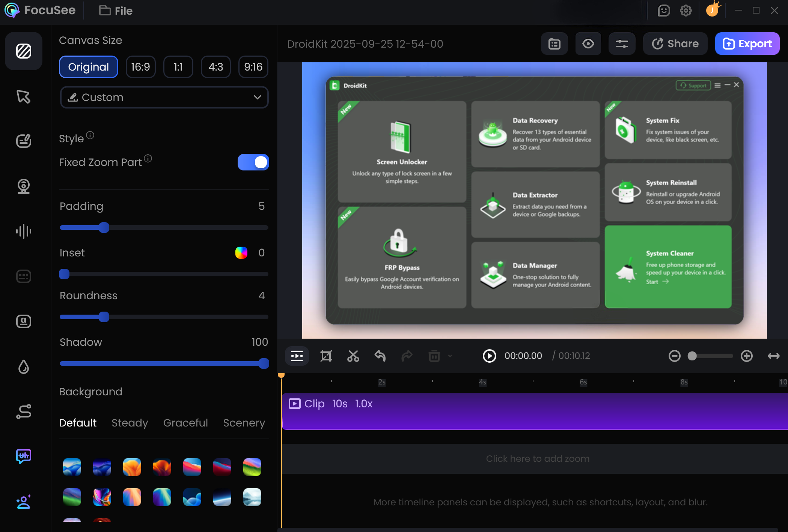Viewport: 788px width, 532px height.
Task: Open the webcam settings sidebar icon
Action: [x=23, y=186]
